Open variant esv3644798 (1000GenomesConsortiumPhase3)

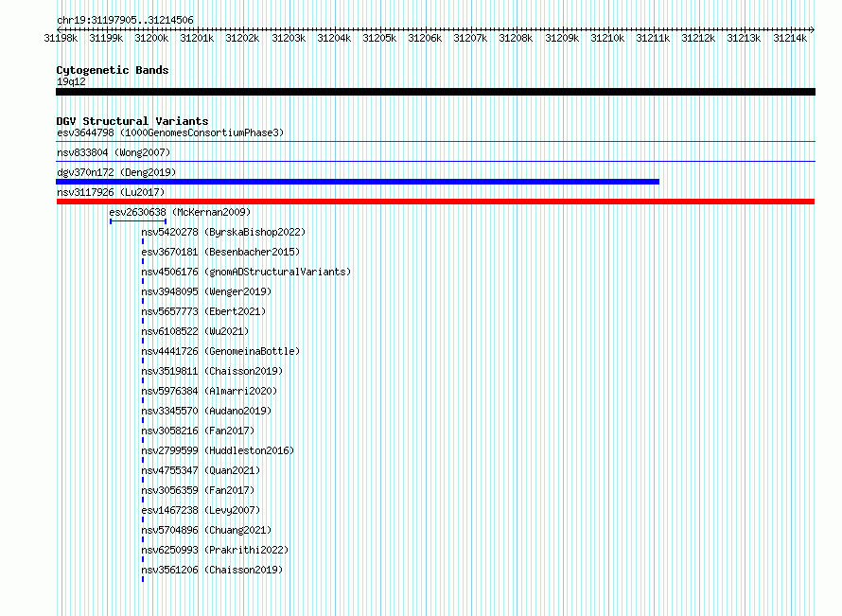click(170, 132)
